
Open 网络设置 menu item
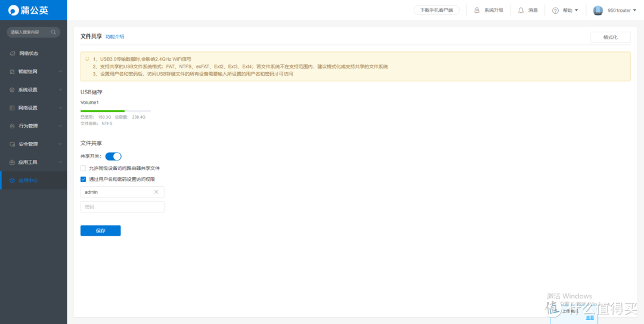tap(33, 108)
